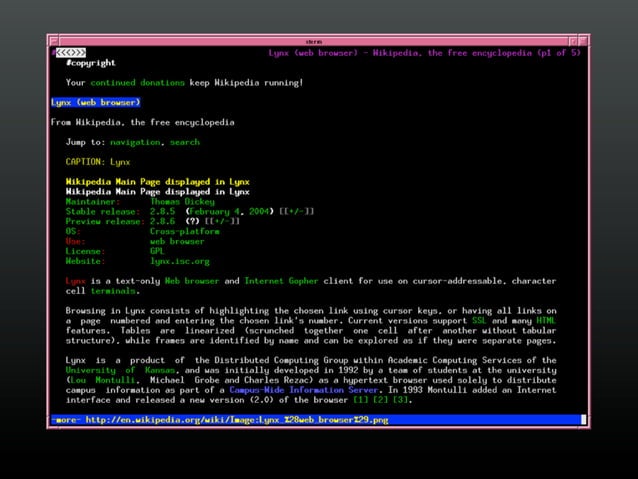Follow the lynx.isc.org website link
638x479 pixels.
pos(181,261)
